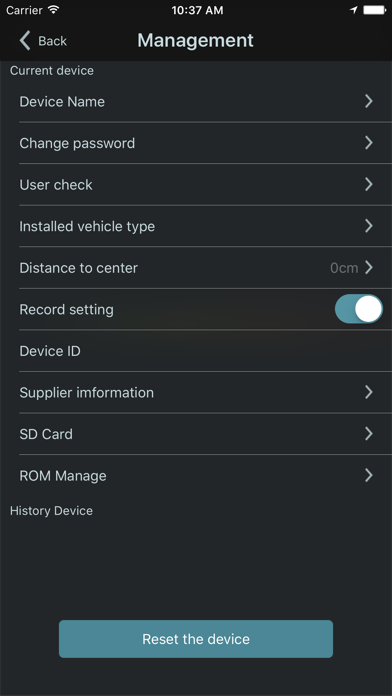The image size is (392, 696).
Task: Tap the Device ID row
Action: (196, 351)
